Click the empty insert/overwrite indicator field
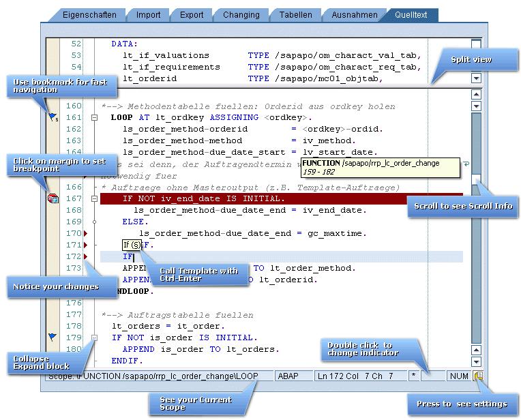521x420 pixels. [x=433, y=376]
